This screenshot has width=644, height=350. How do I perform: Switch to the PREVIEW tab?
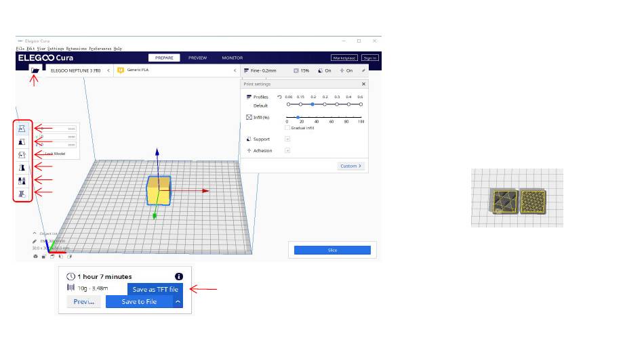pyautogui.click(x=197, y=58)
